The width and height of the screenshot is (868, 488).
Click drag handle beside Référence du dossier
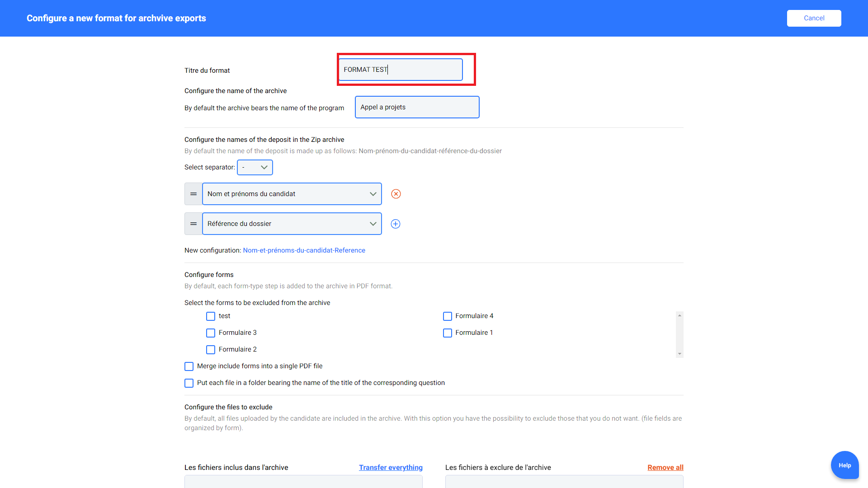click(193, 224)
